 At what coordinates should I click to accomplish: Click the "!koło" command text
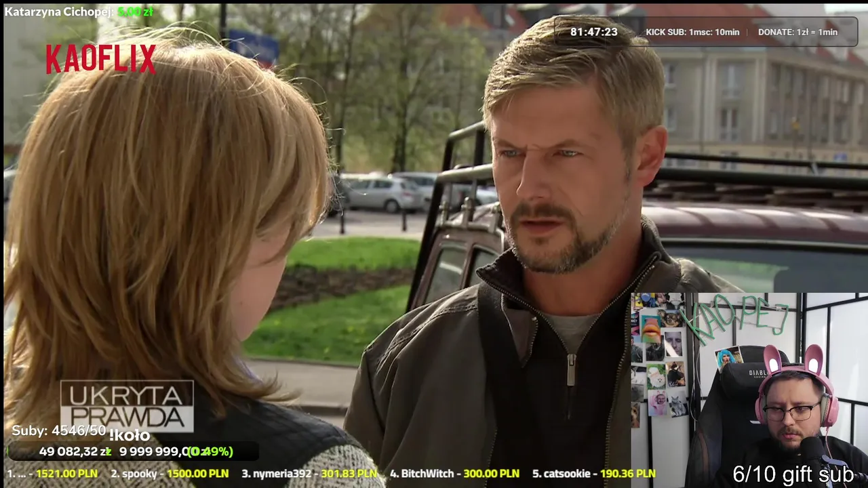(x=129, y=435)
